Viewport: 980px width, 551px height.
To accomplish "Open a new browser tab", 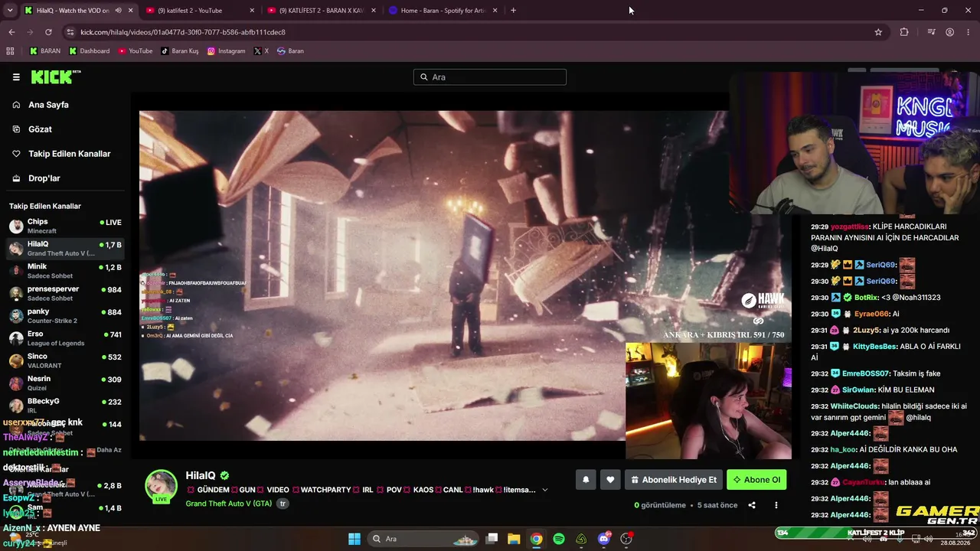I will point(513,11).
